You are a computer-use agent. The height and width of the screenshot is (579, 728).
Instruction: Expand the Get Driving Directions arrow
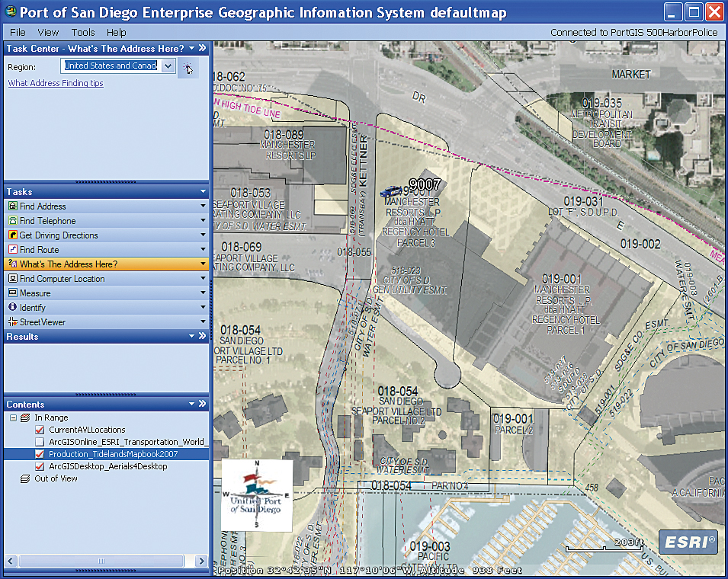coord(203,235)
